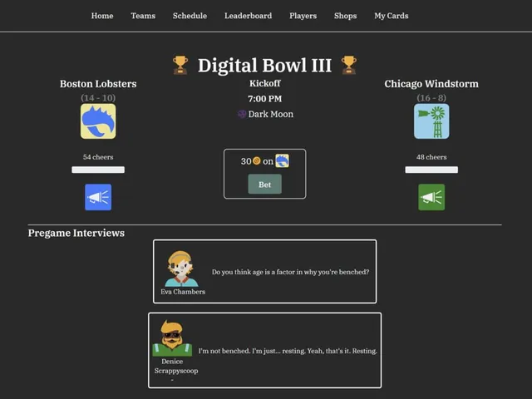
Task: Click the Digital Bowl III title
Action: (x=264, y=65)
